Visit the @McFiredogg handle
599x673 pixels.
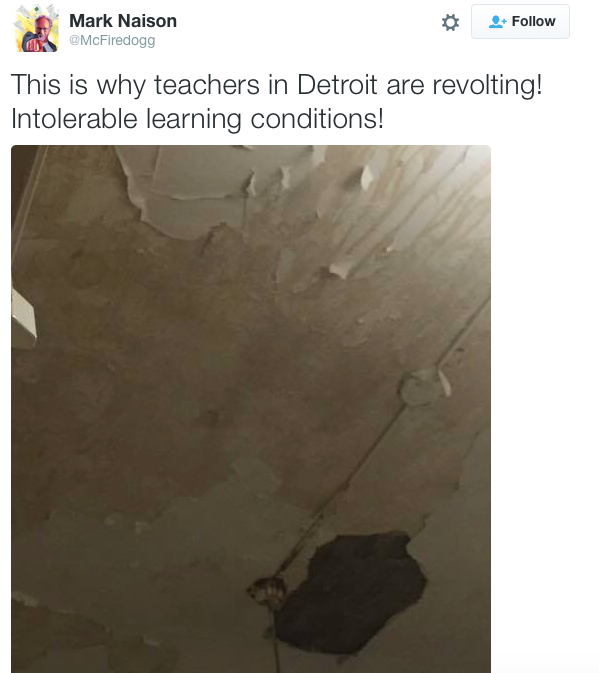pyautogui.click(x=112, y=40)
